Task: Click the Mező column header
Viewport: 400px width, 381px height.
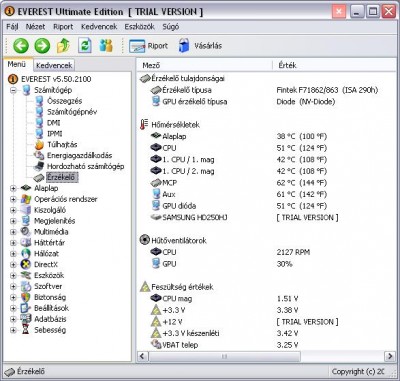Action: click(205, 65)
